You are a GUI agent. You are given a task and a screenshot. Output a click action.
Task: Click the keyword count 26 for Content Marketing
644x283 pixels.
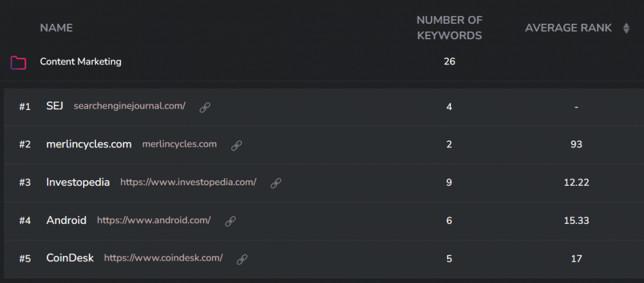[450, 62]
